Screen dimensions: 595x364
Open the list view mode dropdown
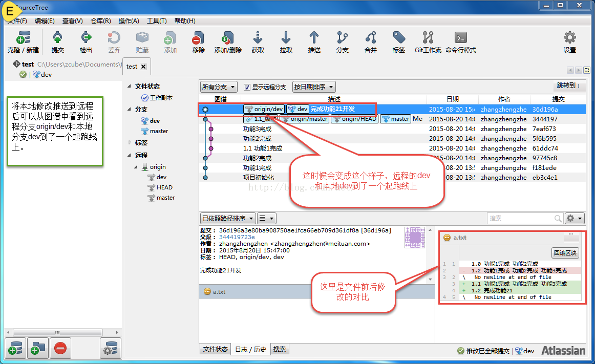(x=266, y=218)
